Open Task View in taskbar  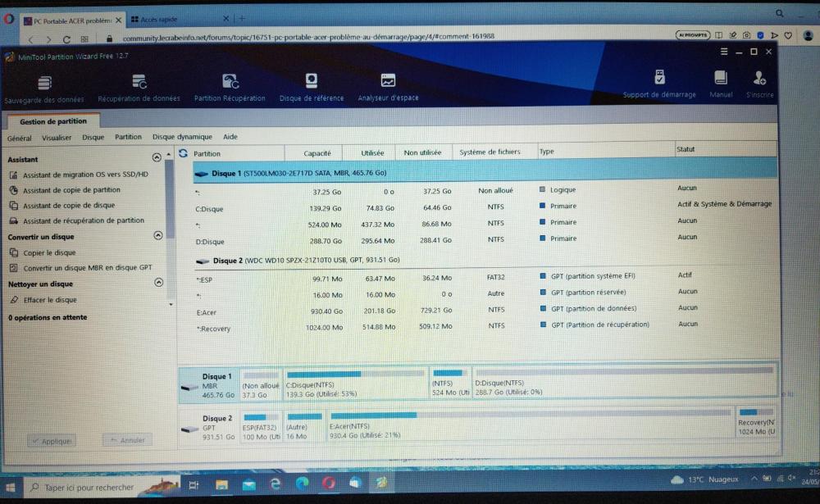click(194, 485)
